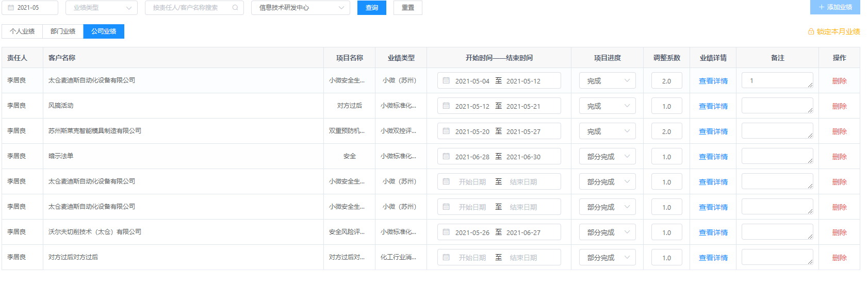This screenshot has height=284, width=868.
Task: Open 查看详情 for 对方过后对方过后 row
Action: coord(713,258)
